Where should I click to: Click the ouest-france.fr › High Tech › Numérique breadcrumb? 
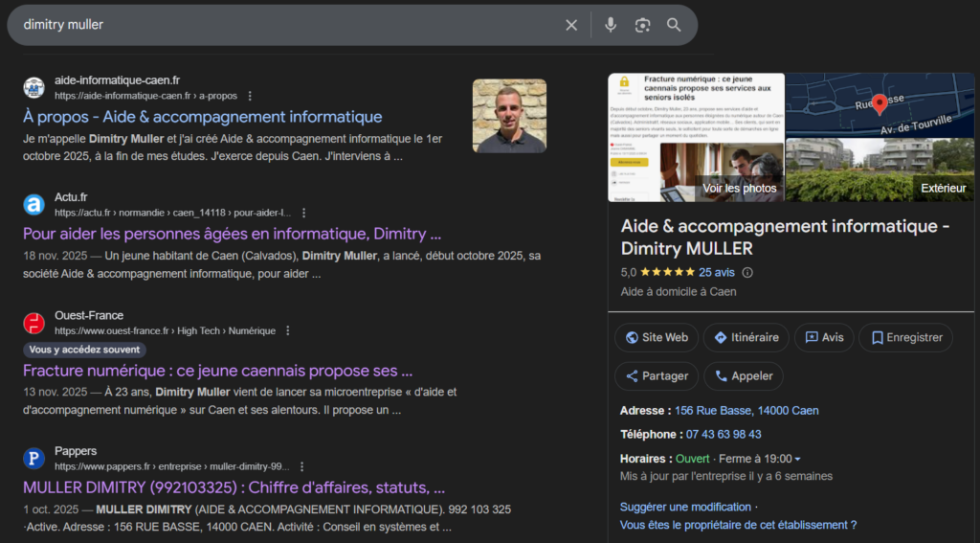pyautogui.click(x=165, y=331)
